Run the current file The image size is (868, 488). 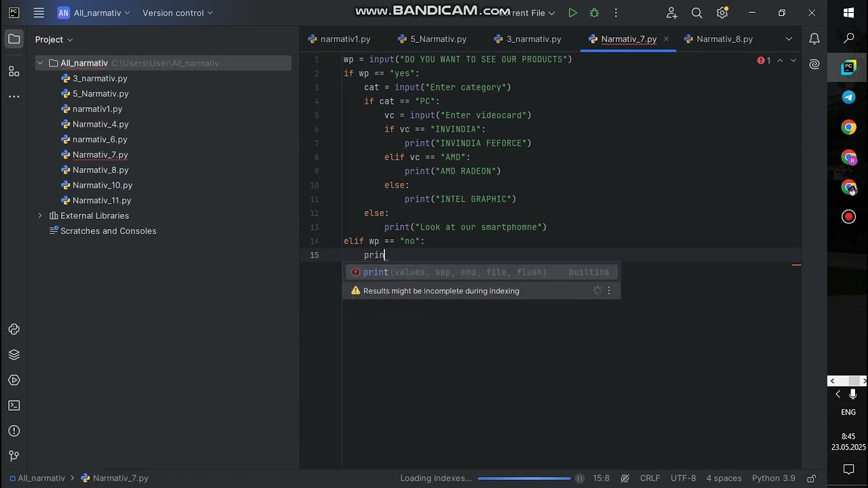click(x=572, y=13)
